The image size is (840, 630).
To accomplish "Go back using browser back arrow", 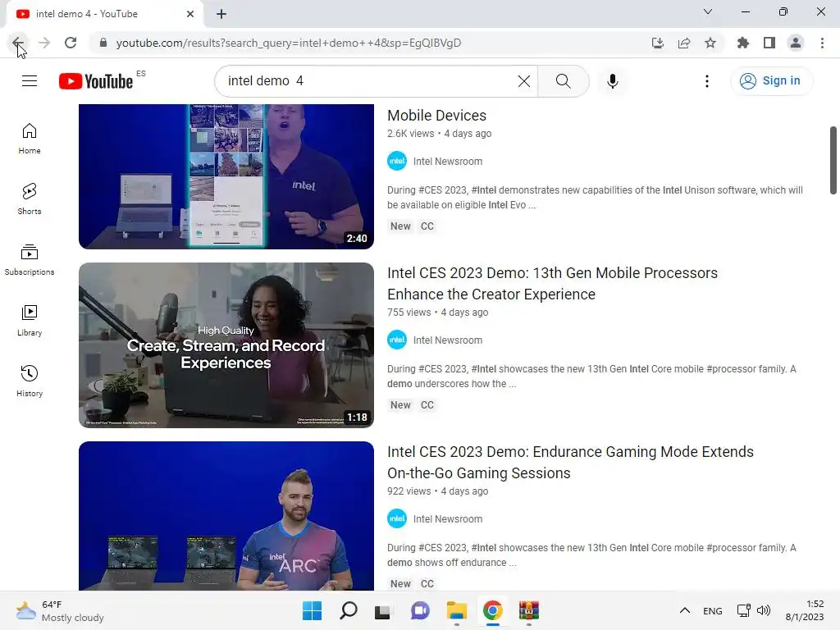I will [x=18, y=43].
